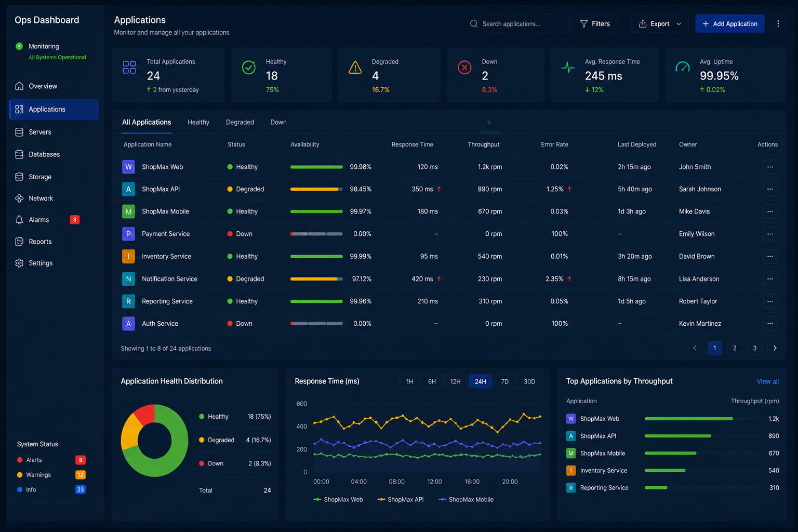Open the Healthy applications tab
Viewport: 798px width, 532px height.
pos(198,122)
